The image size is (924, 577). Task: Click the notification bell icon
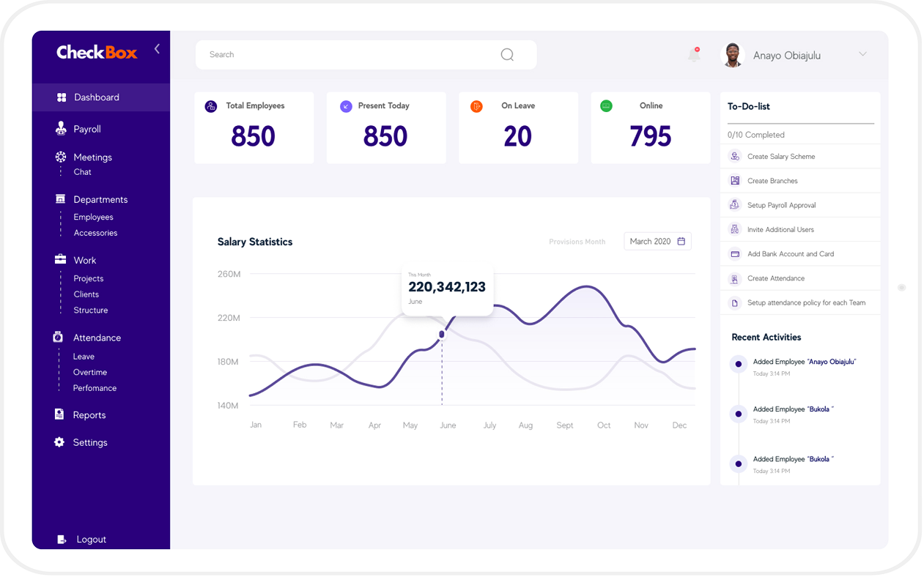pyautogui.click(x=694, y=55)
